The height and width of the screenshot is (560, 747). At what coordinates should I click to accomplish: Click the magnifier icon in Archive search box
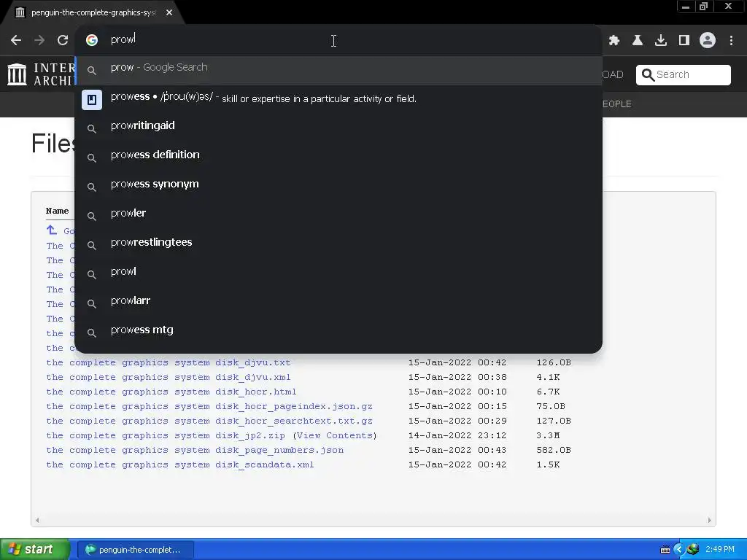tap(648, 75)
